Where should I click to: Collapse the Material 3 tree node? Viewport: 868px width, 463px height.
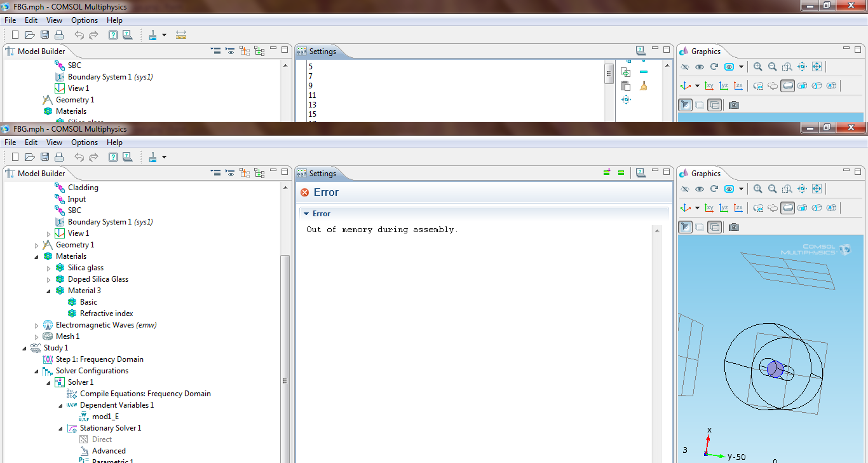click(x=48, y=291)
